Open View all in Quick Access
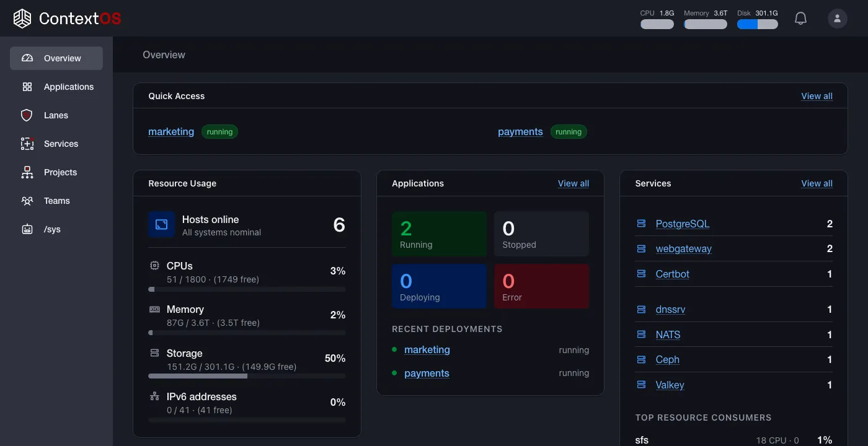 (817, 96)
